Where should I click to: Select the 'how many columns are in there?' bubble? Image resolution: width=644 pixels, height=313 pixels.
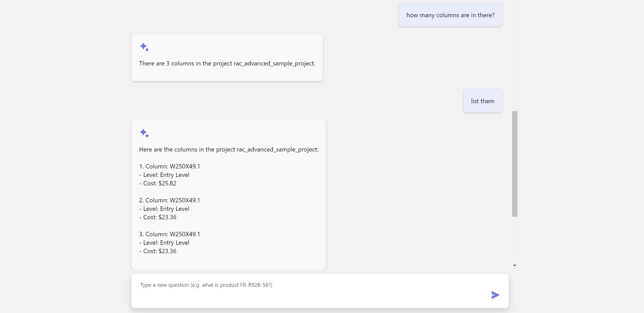click(x=450, y=15)
